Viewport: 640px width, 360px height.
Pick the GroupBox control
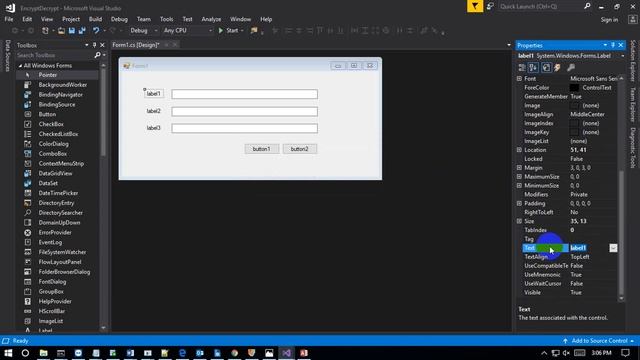51,291
